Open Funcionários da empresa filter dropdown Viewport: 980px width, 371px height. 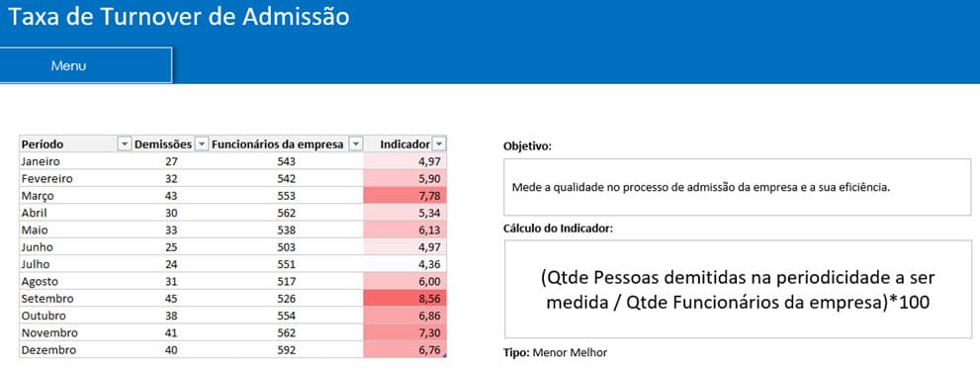(x=356, y=144)
